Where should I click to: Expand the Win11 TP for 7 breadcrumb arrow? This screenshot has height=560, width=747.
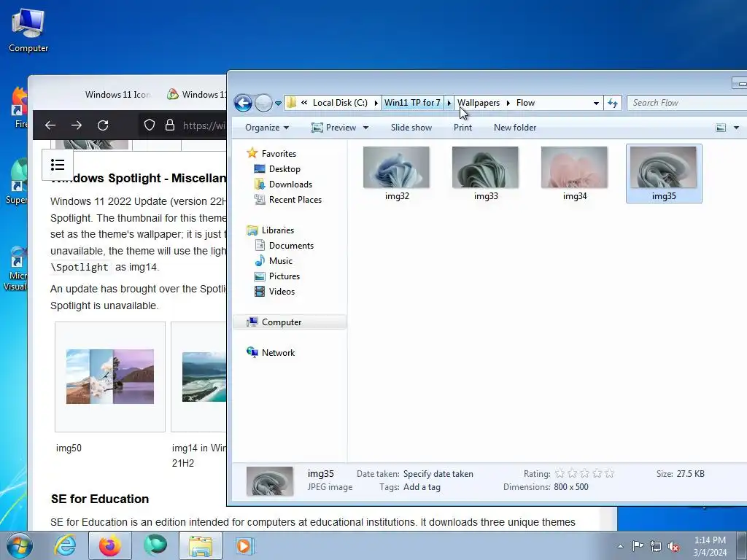pyautogui.click(x=449, y=103)
